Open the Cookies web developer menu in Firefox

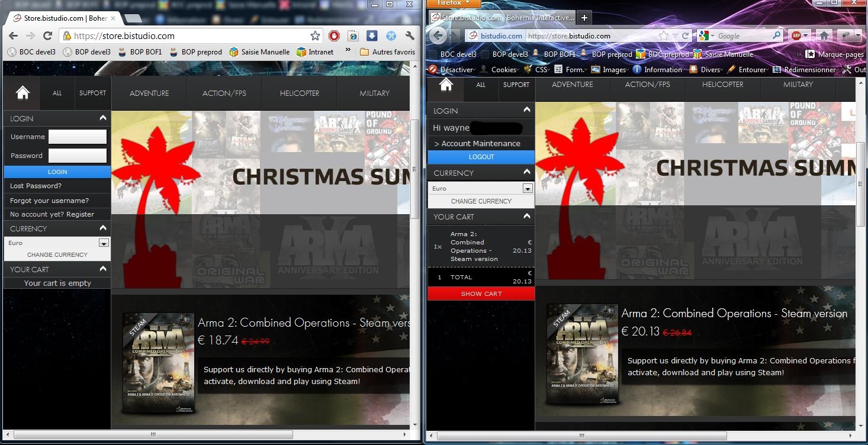click(500, 69)
